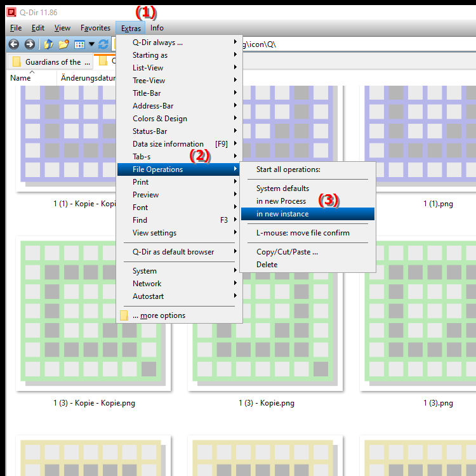
Task: Click the address bar path field
Action: (358, 44)
